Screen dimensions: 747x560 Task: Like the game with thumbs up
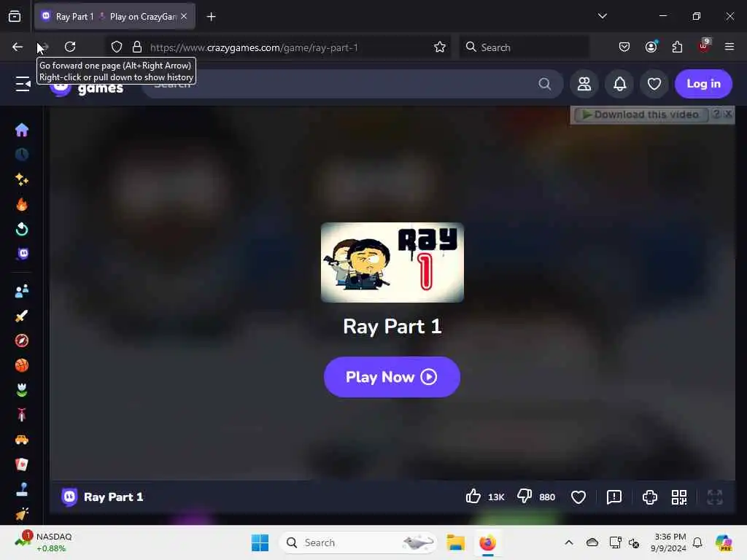tap(473, 497)
